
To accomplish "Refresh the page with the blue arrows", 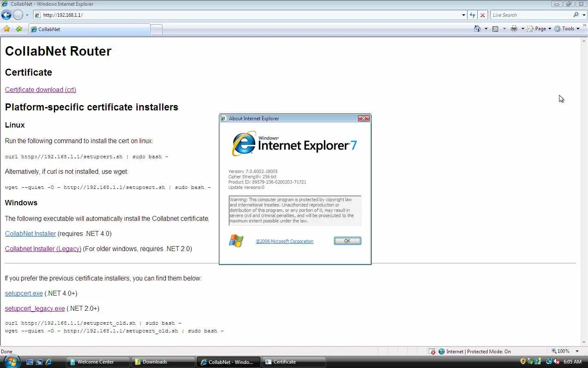I will [x=472, y=15].
